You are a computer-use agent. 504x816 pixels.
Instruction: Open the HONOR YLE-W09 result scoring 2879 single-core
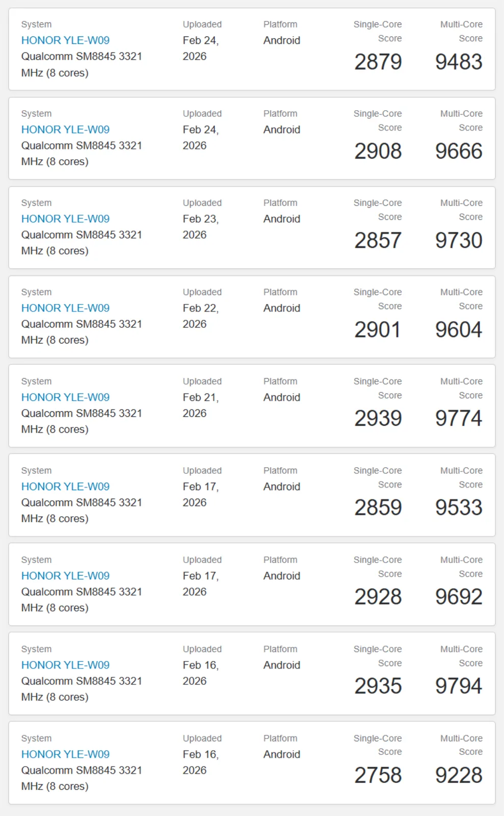point(65,40)
